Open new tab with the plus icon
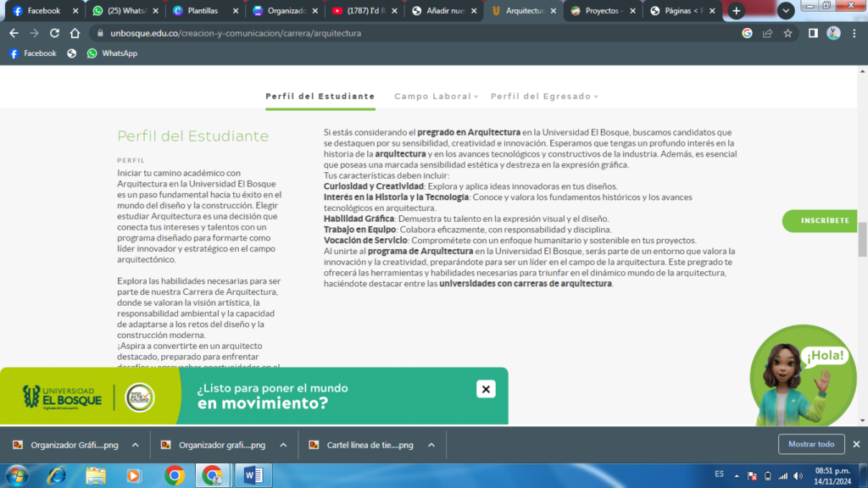 pos(736,11)
